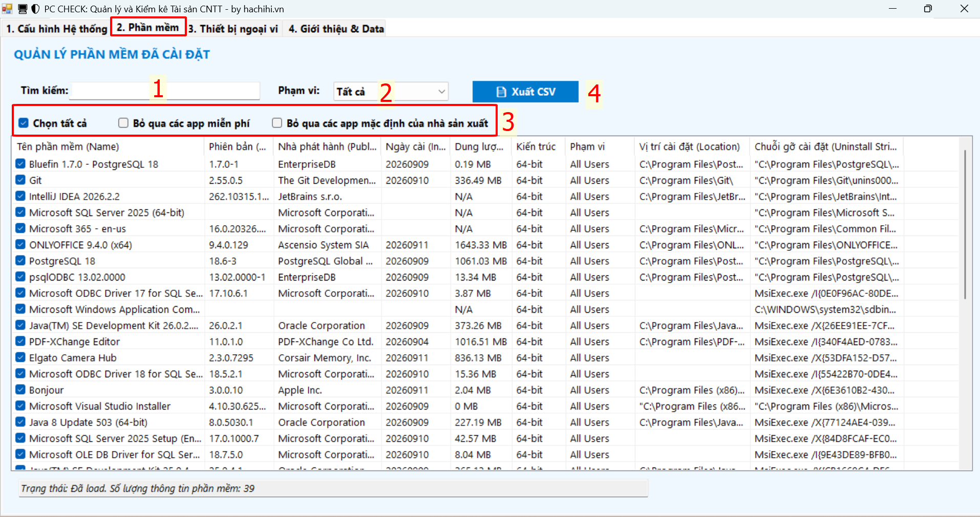Export the list with 'Xuất CSV'
This screenshot has height=517, width=980.
click(525, 92)
